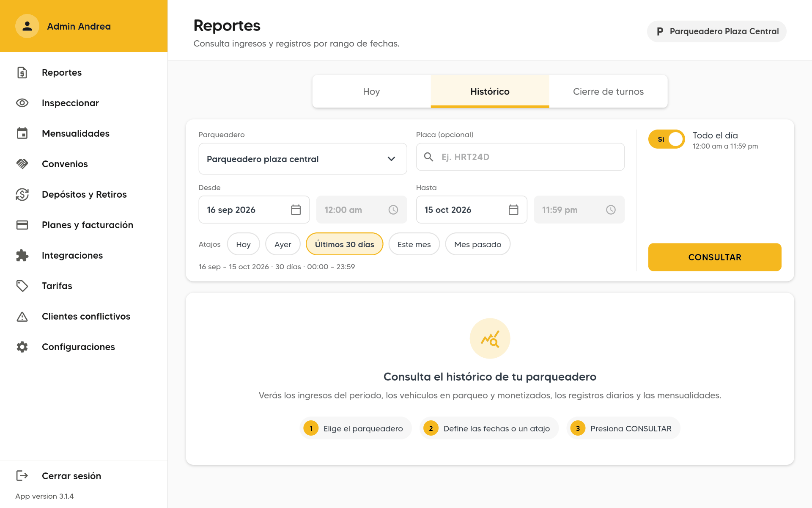Open the Desde date calendar icon
Screen dimensions: 812x508
point(296,210)
